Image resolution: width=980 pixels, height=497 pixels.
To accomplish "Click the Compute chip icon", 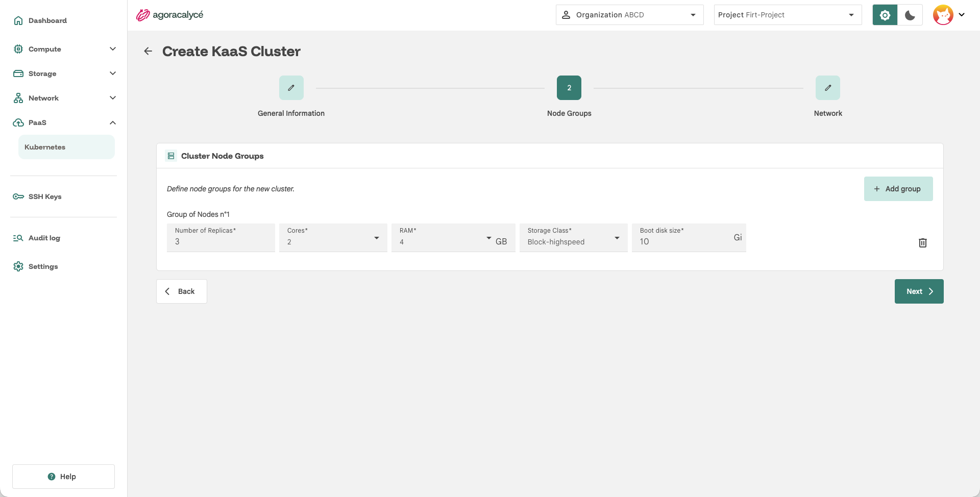I will tap(18, 49).
